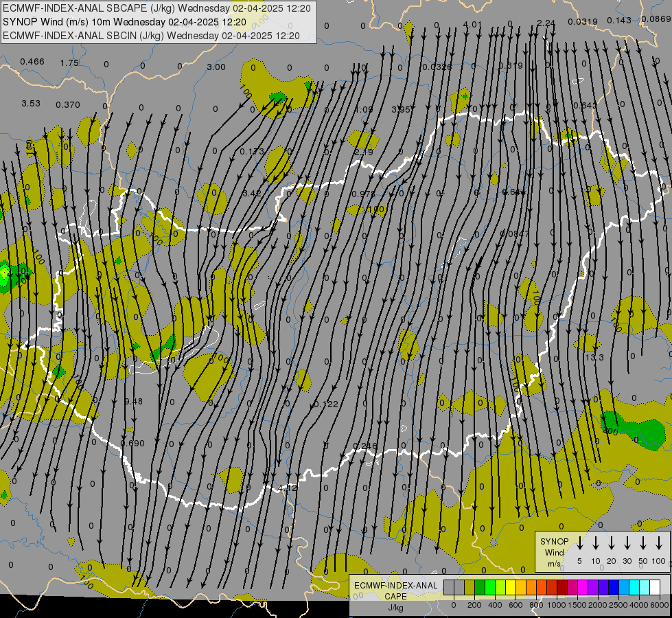
Task: Click the 0.0326 value on the map
Action: pos(437,67)
